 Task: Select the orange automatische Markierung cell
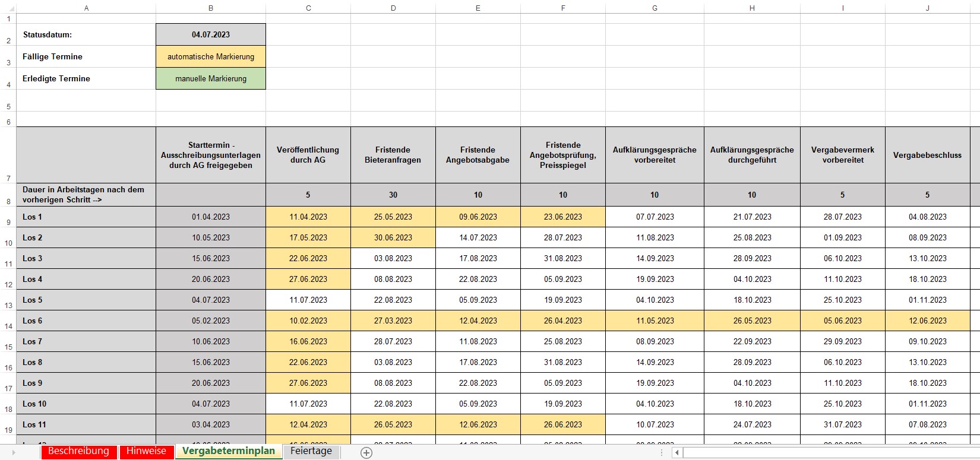[210, 56]
